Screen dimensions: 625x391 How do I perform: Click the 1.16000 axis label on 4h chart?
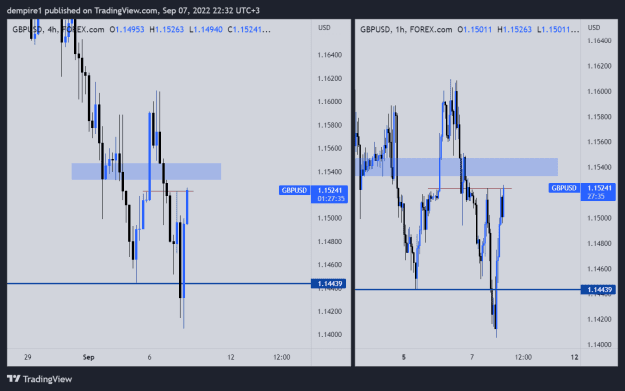(x=330, y=102)
